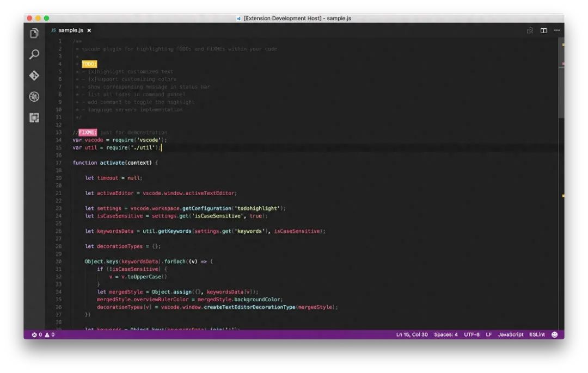Click Ln 15, Col 30 in status bar

point(412,334)
